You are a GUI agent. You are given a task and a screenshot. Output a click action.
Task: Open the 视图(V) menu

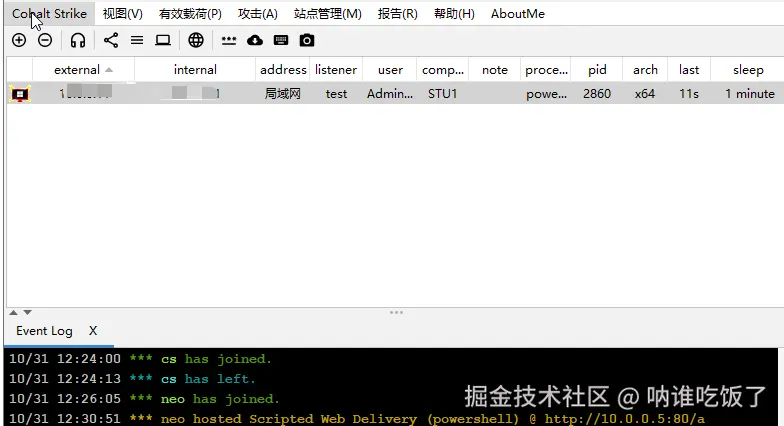[x=122, y=14]
